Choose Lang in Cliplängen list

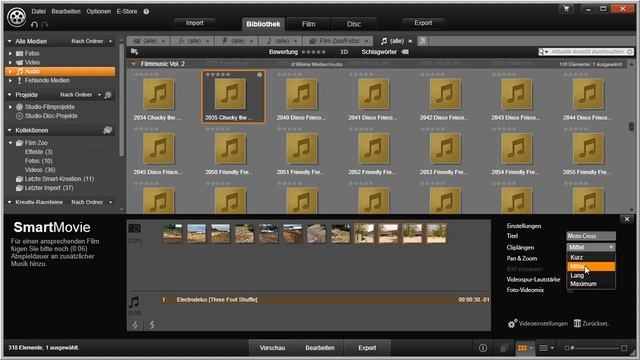pos(591,276)
